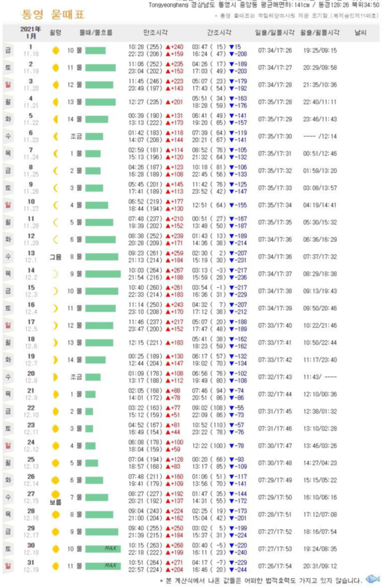Click the moon icon in the January 21 row

tap(56, 394)
